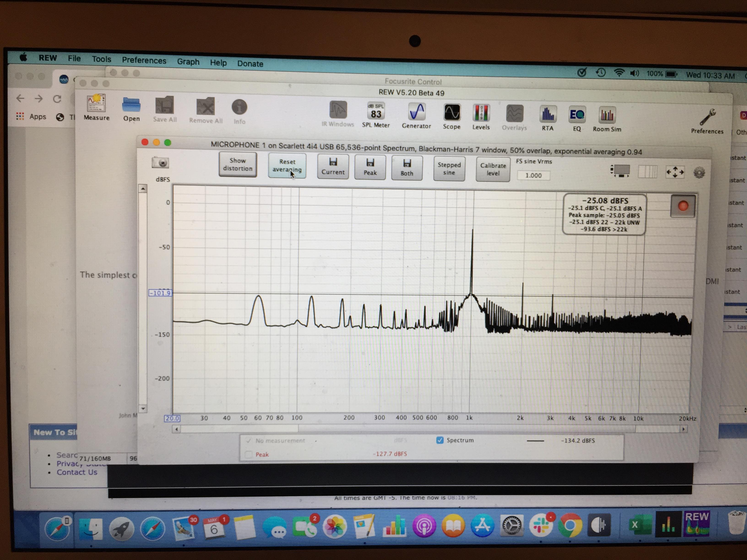747x560 pixels.
Task: Click the graph limits arrows icon
Action: (675, 172)
